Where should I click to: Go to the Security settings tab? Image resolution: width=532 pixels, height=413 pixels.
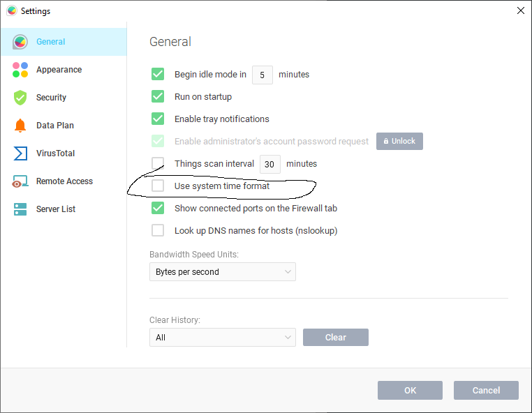tap(51, 98)
